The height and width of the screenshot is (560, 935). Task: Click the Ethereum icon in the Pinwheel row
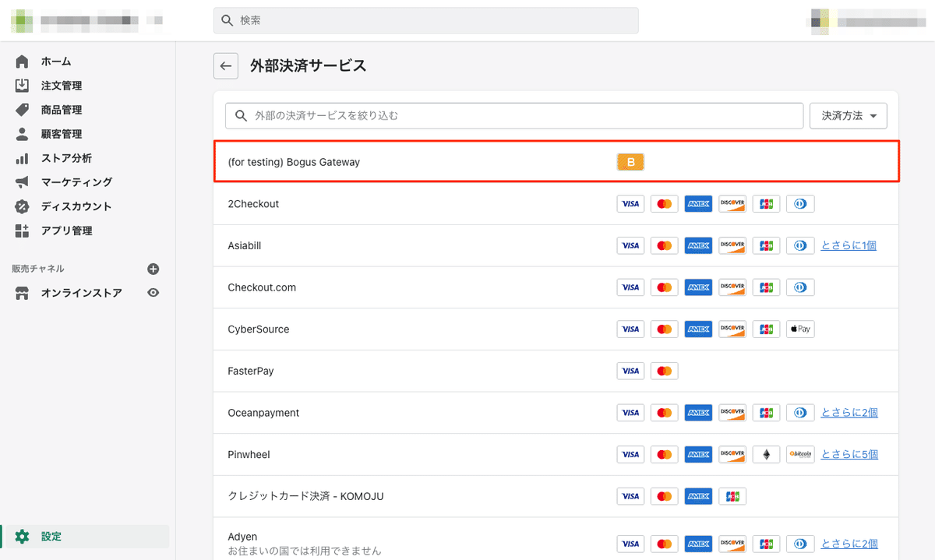(766, 455)
